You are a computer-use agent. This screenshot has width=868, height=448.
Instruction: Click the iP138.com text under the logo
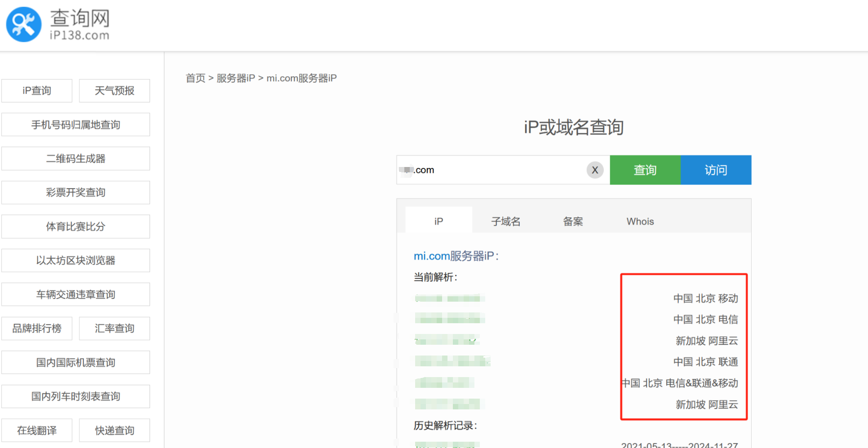[80, 35]
